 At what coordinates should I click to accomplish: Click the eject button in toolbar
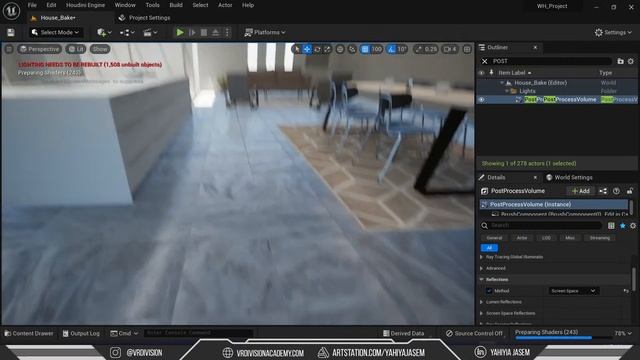[x=215, y=32]
